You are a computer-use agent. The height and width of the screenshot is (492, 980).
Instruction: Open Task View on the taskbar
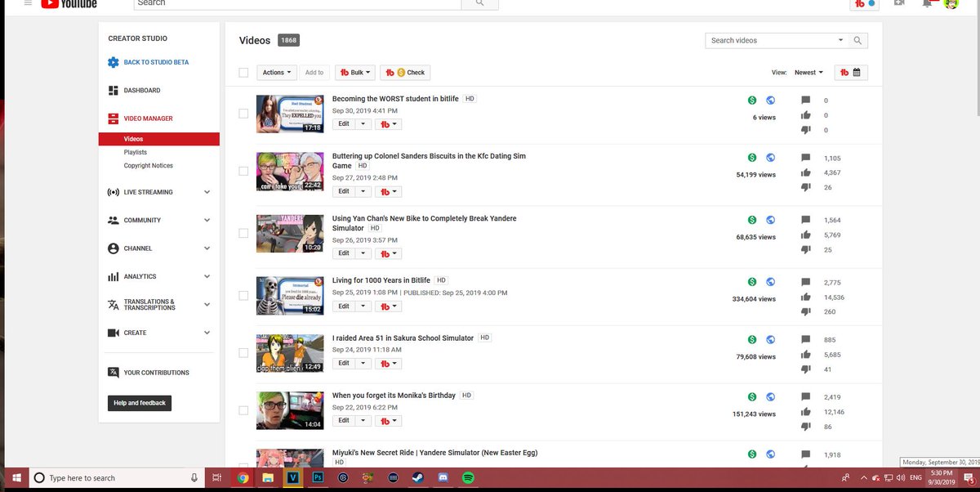point(216,478)
